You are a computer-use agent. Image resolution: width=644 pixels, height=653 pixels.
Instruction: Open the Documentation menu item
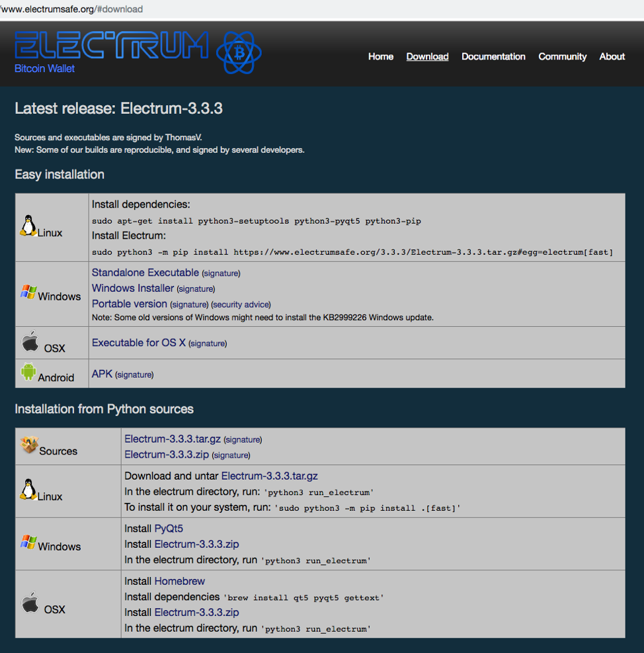(x=493, y=57)
